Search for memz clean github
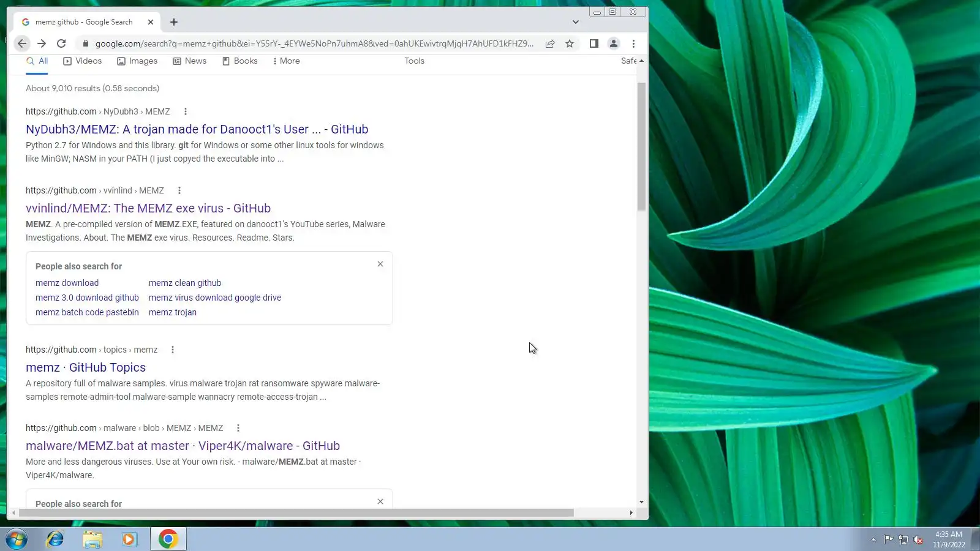The width and height of the screenshot is (980, 551). 185,283
